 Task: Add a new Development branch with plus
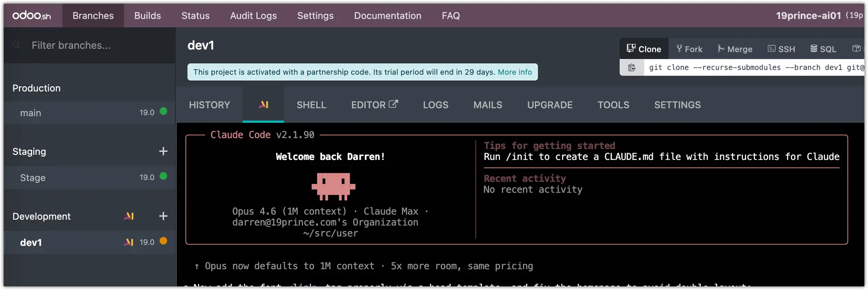pyautogui.click(x=163, y=216)
